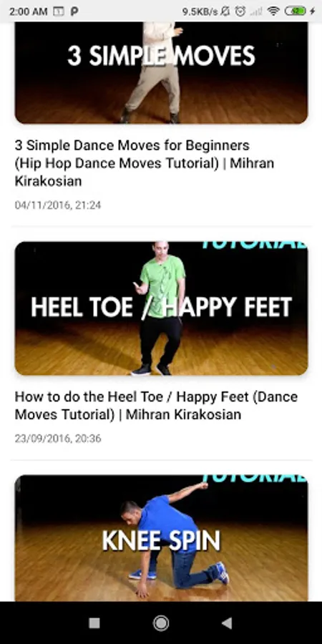The height and width of the screenshot is (644, 322).
Task: Open the Heel Toe / Happy Feet thumbnail
Action: tap(161, 308)
